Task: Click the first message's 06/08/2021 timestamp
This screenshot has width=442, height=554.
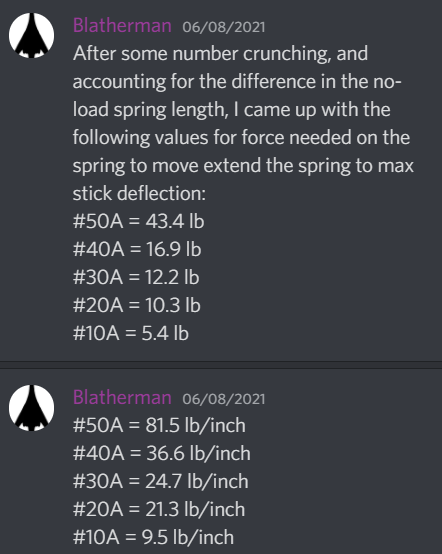Action: click(224, 27)
